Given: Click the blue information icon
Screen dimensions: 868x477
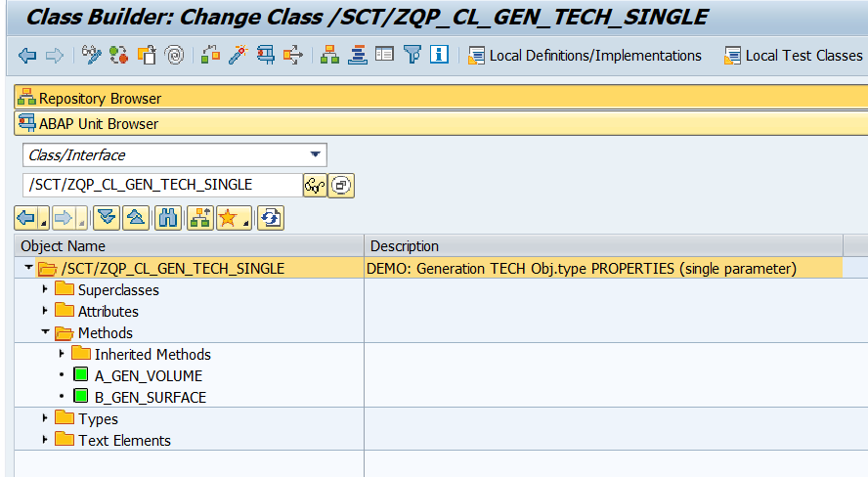Looking at the screenshot, I should pyautogui.click(x=439, y=56).
